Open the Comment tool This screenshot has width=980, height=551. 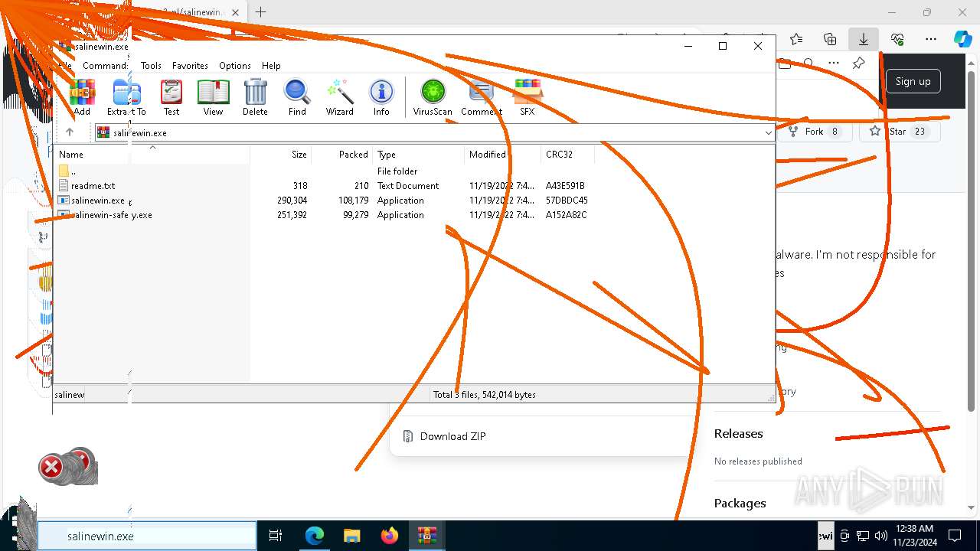coord(482,97)
